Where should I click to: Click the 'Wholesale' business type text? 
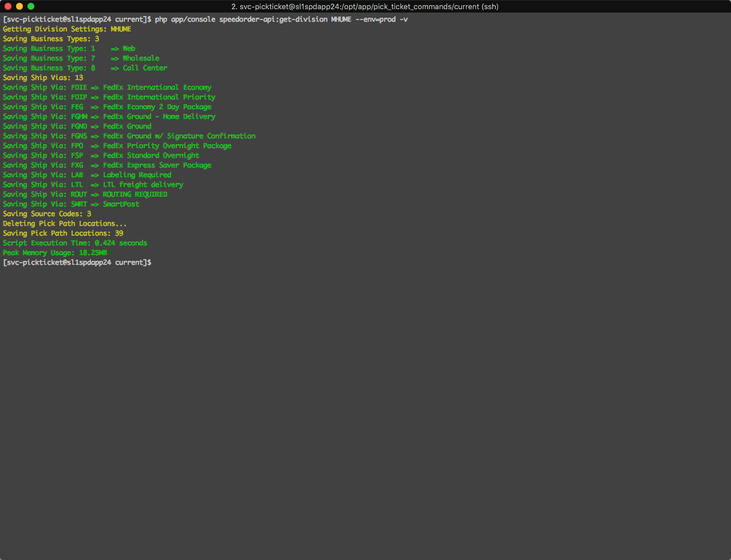click(x=141, y=58)
